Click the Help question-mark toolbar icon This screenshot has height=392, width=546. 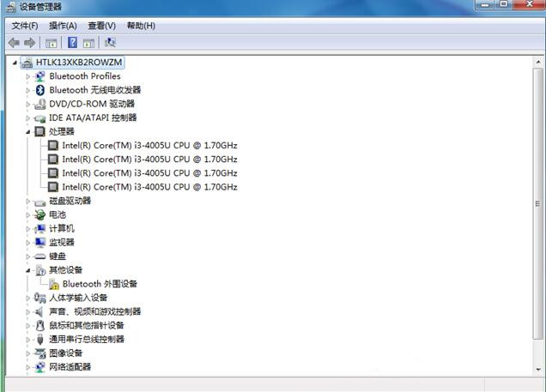click(x=72, y=42)
